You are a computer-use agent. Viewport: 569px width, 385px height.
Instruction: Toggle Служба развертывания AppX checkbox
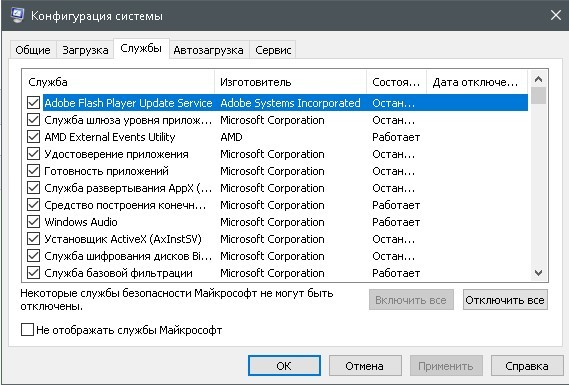tap(33, 188)
